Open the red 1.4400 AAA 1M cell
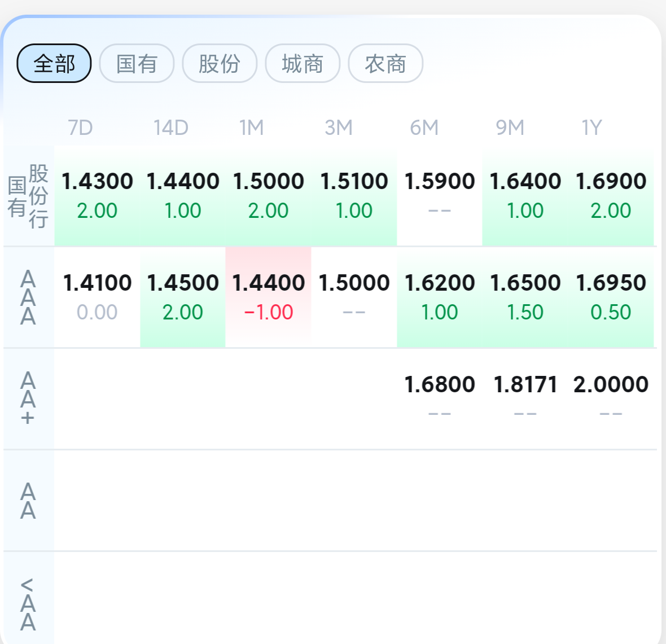 point(268,296)
